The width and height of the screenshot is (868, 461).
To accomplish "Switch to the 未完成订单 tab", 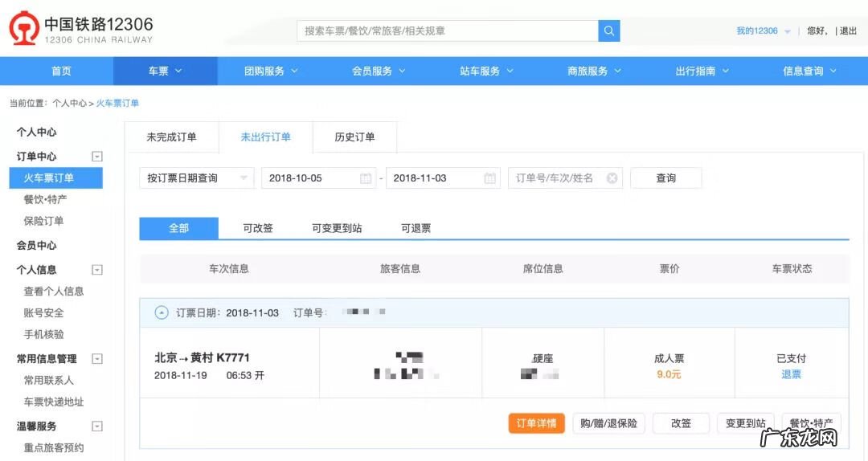I will (x=172, y=137).
